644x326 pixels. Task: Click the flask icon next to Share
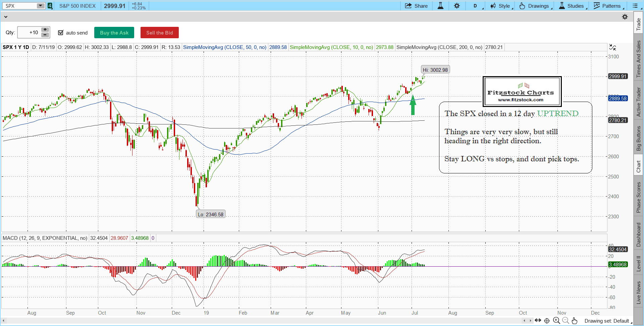click(440, 6)
